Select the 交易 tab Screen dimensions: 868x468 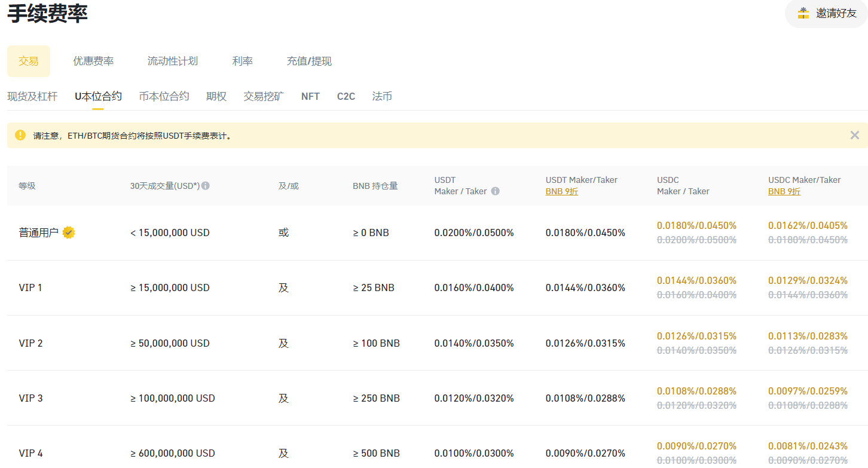(29, 61)
